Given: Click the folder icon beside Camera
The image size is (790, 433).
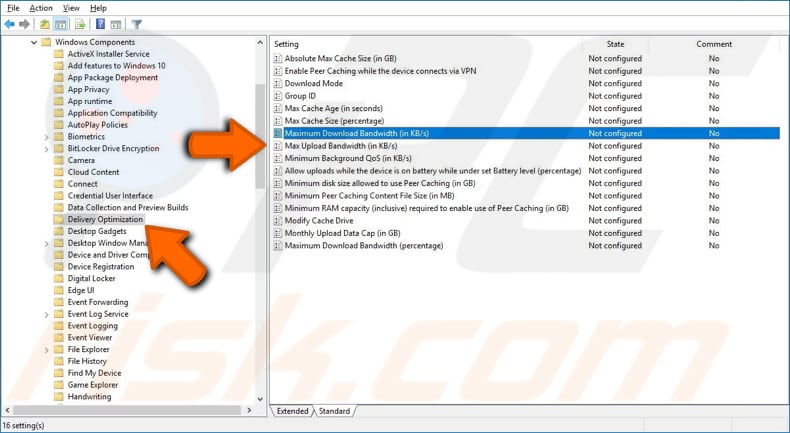Looking at the screenshot, I should point(59,160).
